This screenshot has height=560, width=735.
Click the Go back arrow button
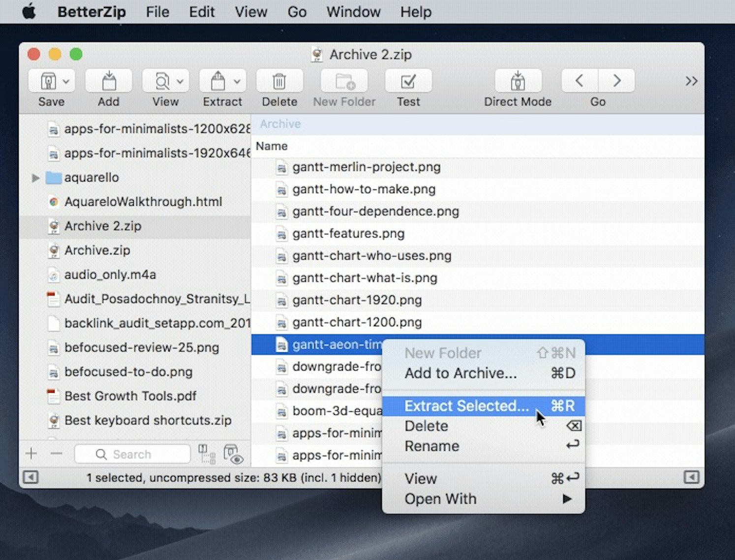click(x=579, y=81)
